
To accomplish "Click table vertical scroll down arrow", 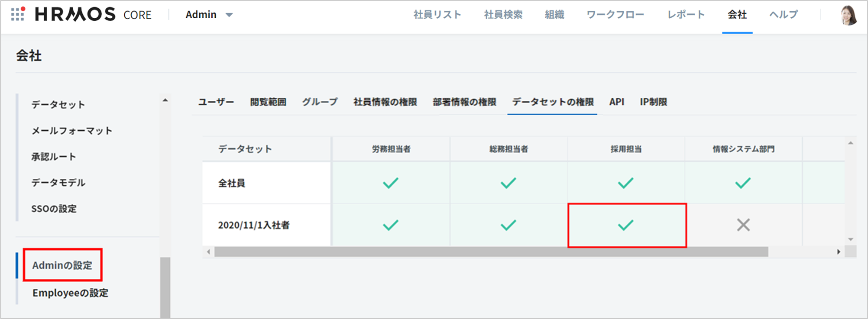I will coord(851,239).
